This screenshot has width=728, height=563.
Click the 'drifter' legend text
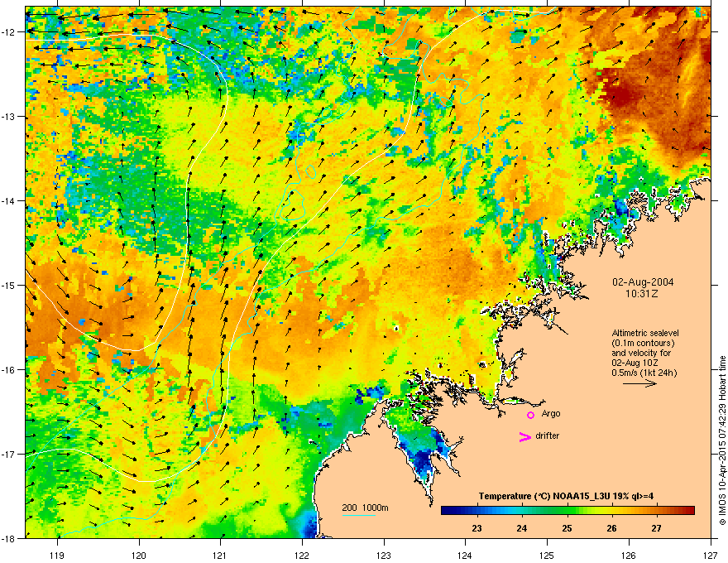(548, 435)
